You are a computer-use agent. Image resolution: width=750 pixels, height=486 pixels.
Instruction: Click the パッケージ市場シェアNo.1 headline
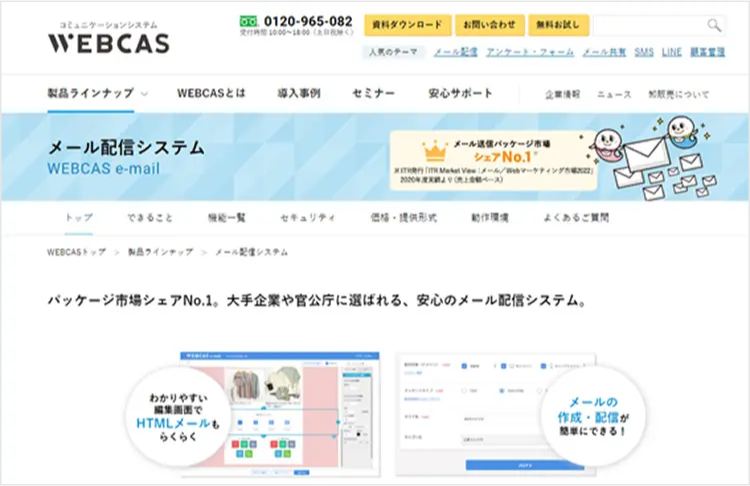pyautogui.click(x=317, y=300)
